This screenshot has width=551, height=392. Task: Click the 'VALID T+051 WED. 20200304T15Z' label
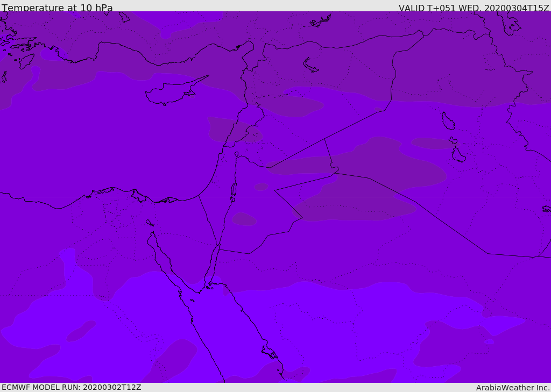pyautogui.click(x=474, y=8)
